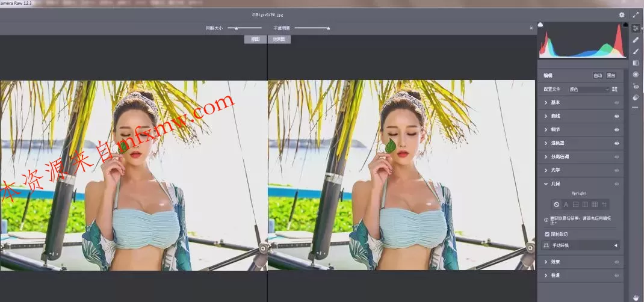Select the Red Eye removal tool
644x302 pixels.
click(x=636, y=86)
